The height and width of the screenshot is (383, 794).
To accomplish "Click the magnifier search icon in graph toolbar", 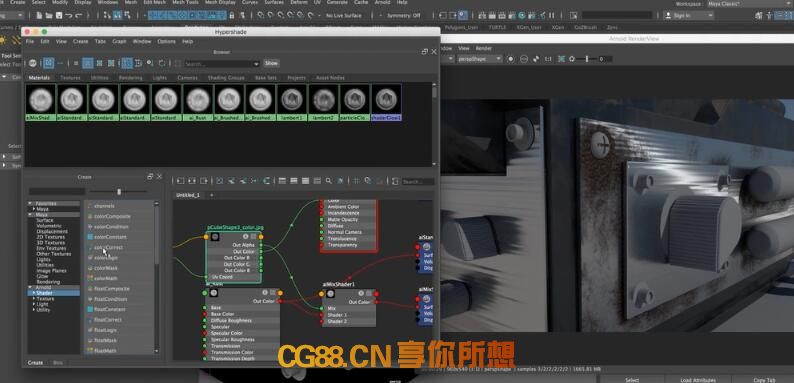I will click(x=329, y=181).
